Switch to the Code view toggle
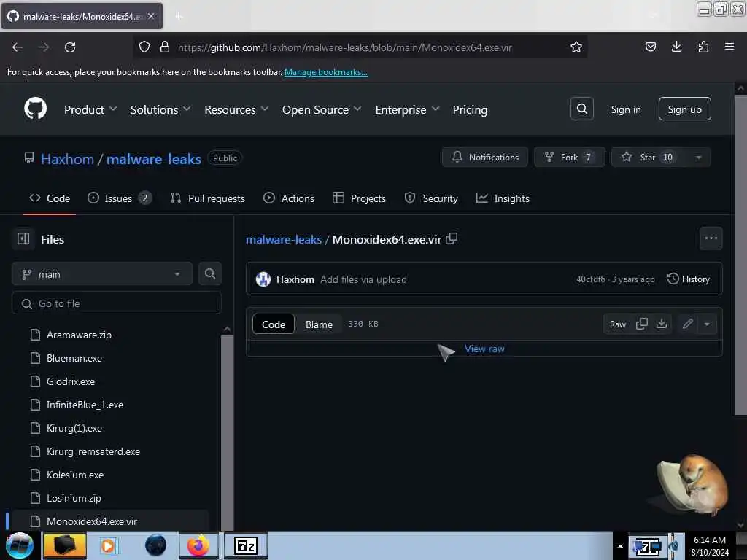This screenshot has height=560, width=747. click(274, 324)
